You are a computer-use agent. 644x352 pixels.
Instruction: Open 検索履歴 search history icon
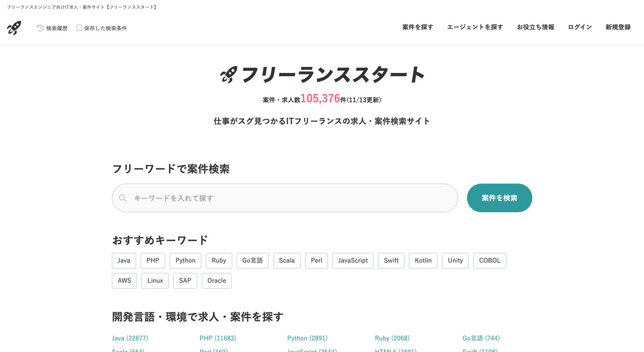tap(40, 28)
